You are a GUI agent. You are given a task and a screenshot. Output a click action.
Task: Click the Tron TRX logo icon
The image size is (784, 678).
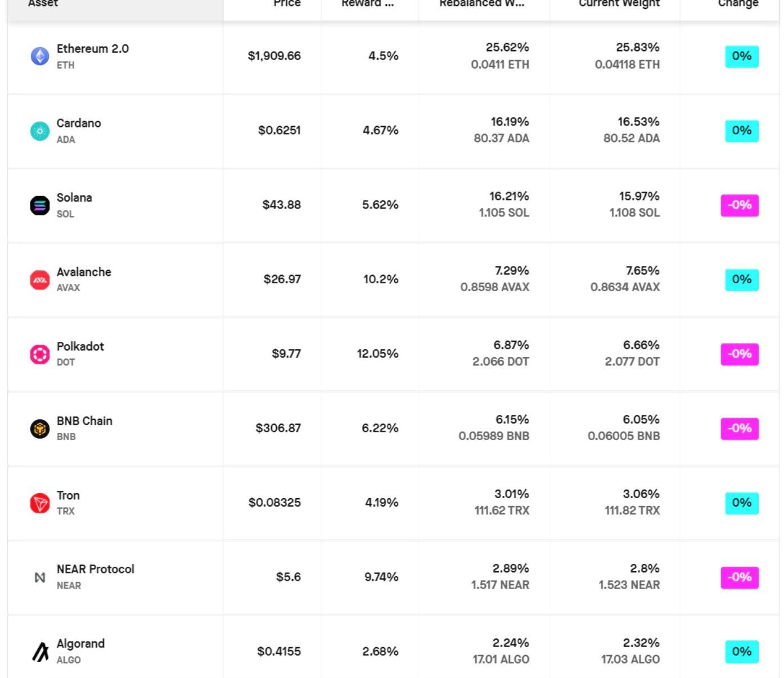coord(39,503)
